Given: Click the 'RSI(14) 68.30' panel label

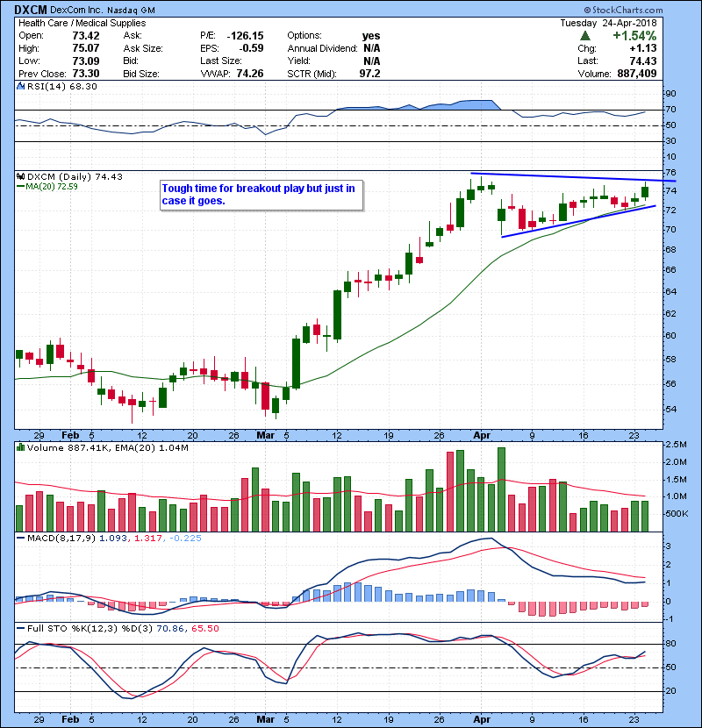Looking at the screenshot, I should (x=61, y=86).
